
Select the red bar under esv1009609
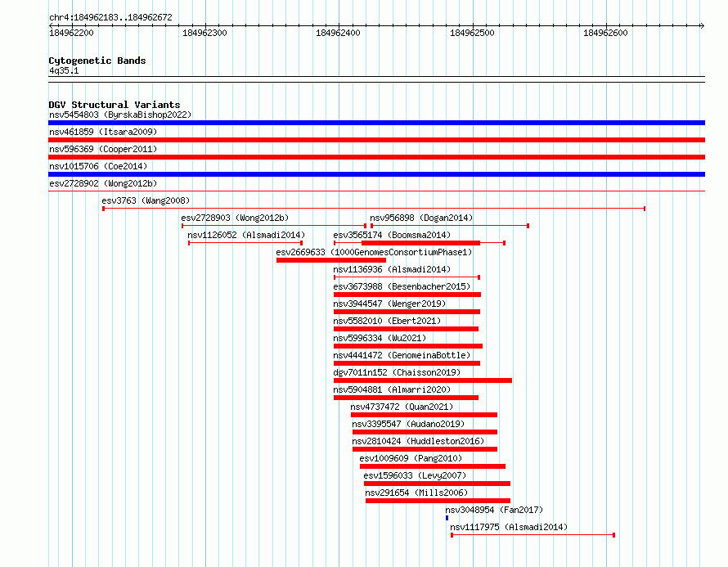coord(433,466)
